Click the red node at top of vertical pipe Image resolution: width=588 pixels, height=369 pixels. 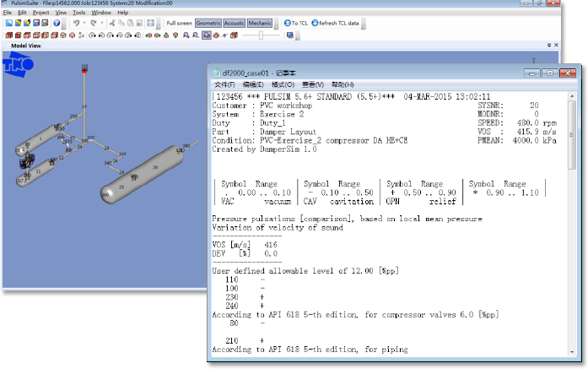pyautogui.click(x=84, y=70)
